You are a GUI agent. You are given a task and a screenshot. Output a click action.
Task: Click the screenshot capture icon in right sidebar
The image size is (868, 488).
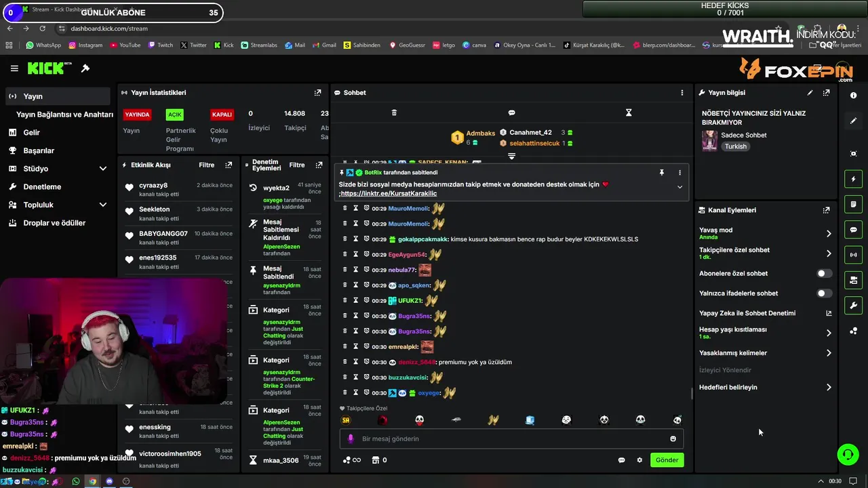[x=853, y=154]
